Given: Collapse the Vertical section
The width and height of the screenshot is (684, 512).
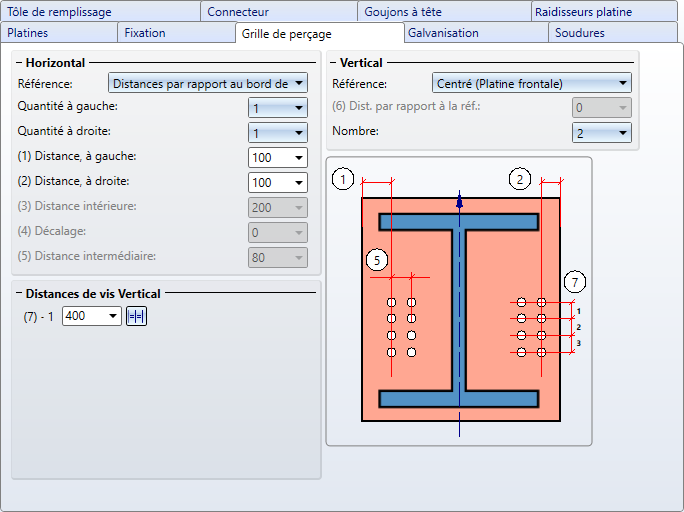Looking at the screenshot, I should click(333, 63).
